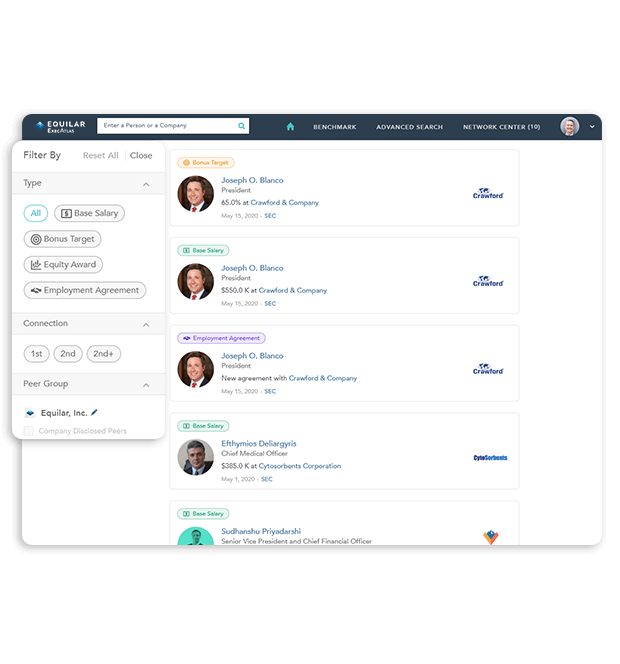The height and width of the screenshot is (664, 620).
Task: Filter by 2nd+ connections
Action: (104, 354)
